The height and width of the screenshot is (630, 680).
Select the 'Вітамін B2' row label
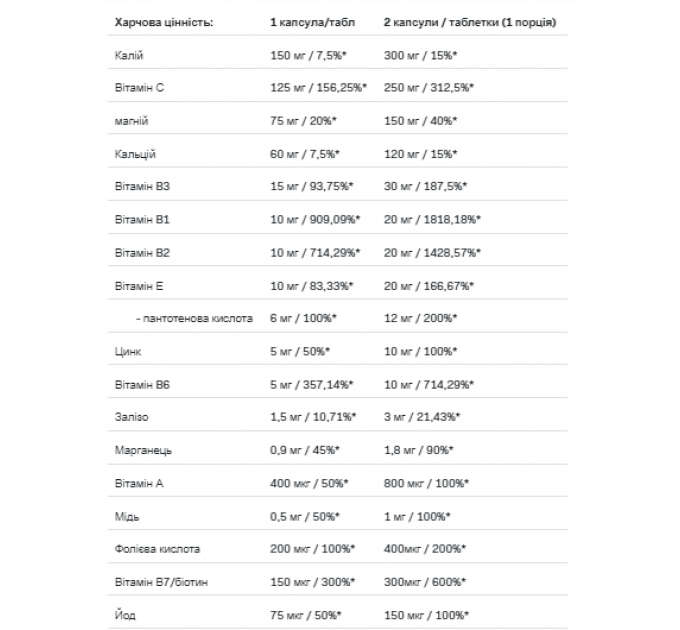[142, 253]
